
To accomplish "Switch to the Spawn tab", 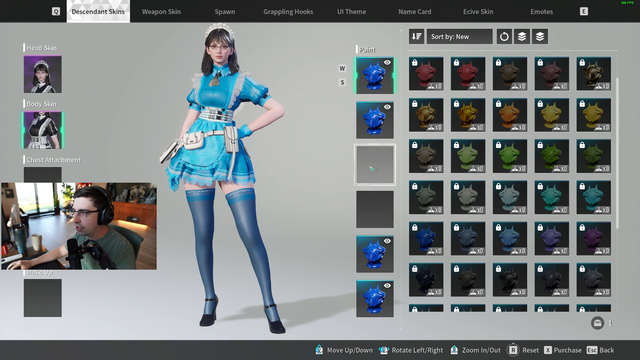I will coord(225,11).
